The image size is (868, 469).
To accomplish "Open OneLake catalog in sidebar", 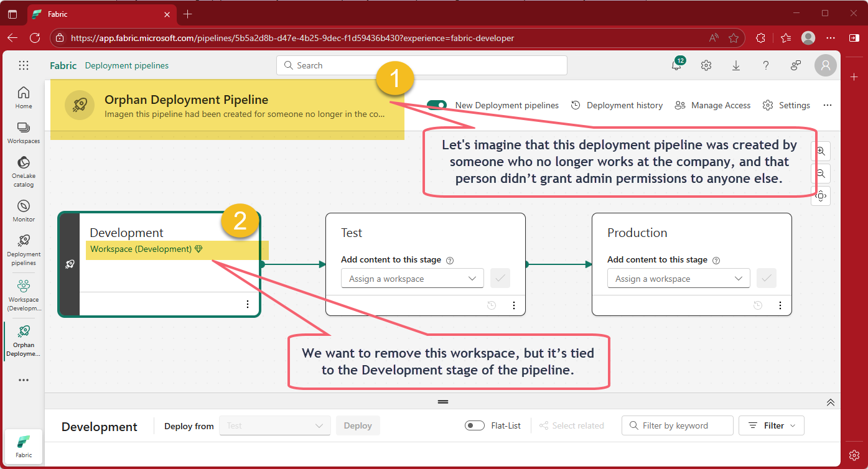I will [24, 171].
